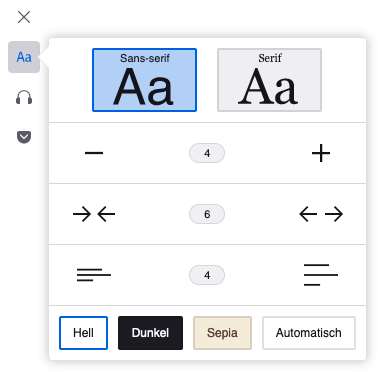Narrow content width with the inward arrows
This screenshot has width=378, height=372.
click(94, 214)
